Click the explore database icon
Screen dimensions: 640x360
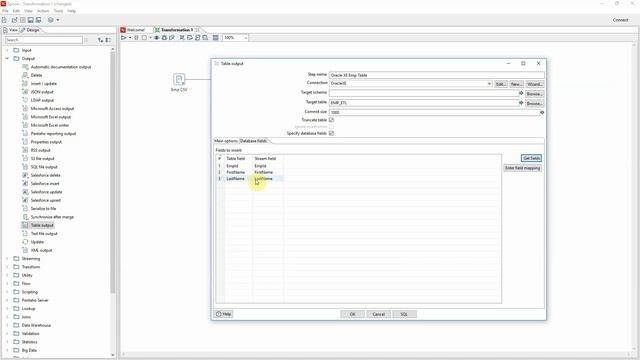[205, 38]
